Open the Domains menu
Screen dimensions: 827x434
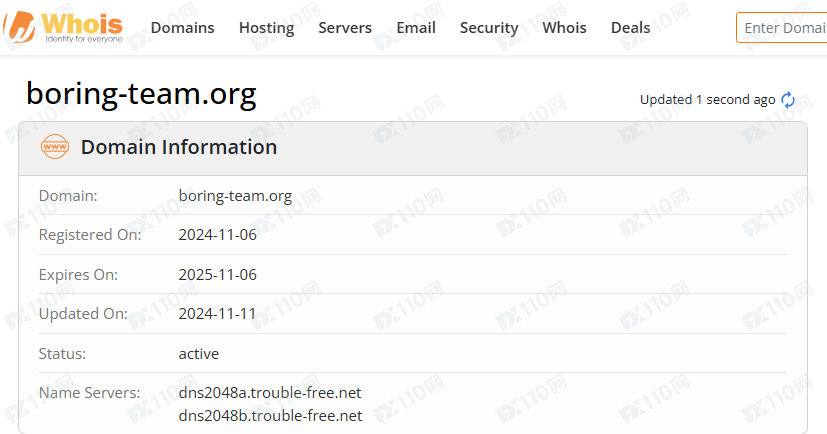(x=182, y=28)
